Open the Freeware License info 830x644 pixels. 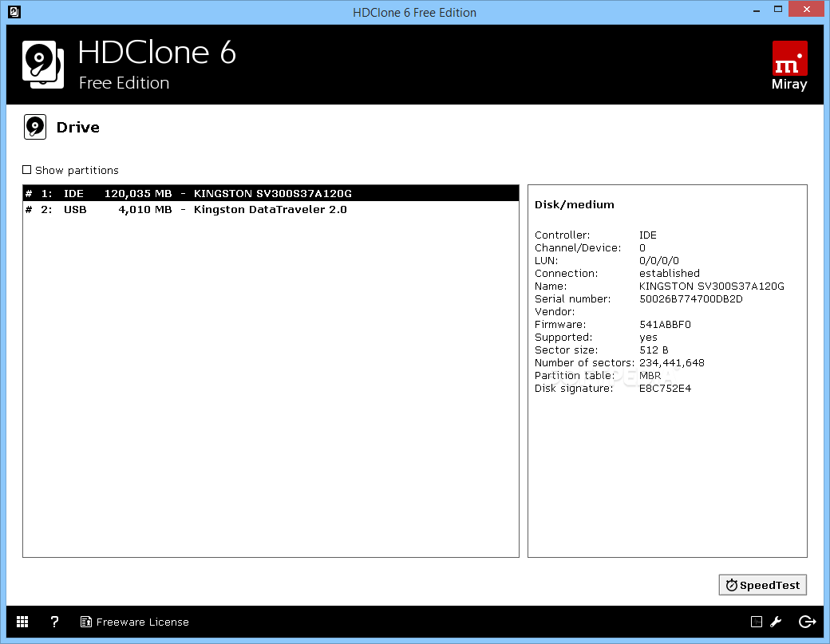(134, 622)
